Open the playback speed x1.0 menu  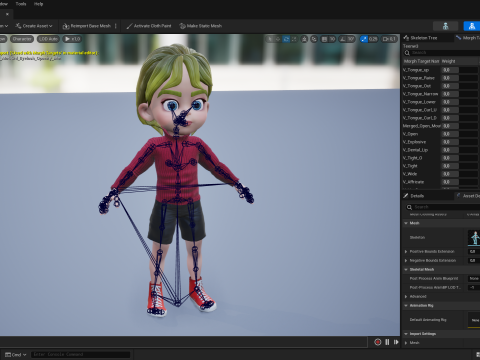coord(72,39)
